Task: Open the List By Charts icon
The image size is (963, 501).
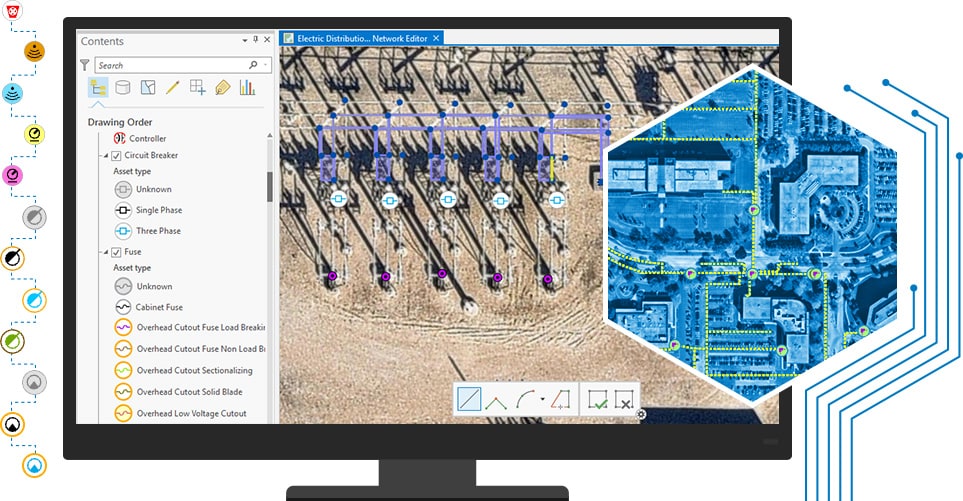Action: (x=246, y=88)
